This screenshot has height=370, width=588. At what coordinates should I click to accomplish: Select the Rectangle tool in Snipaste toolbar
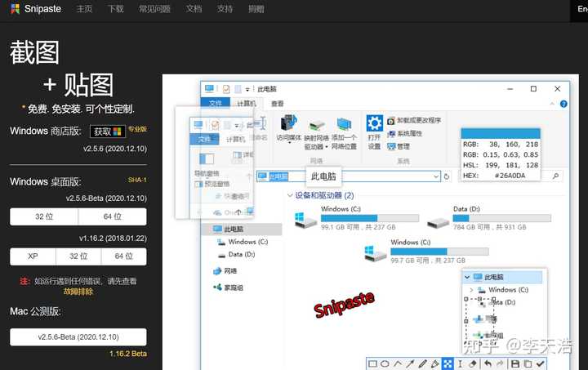[372, 363]
